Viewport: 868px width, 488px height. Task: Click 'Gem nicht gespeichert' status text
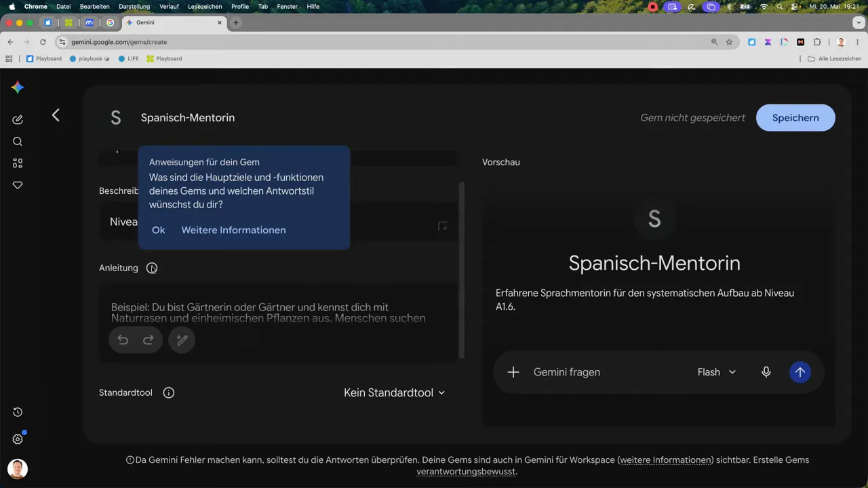click(x=692, y=118)
